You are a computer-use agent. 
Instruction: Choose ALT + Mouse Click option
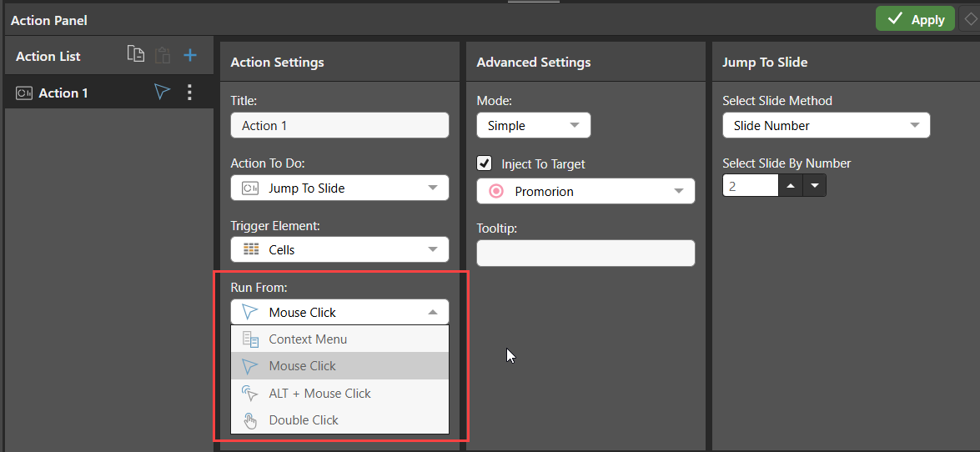(x=340, y=394)
